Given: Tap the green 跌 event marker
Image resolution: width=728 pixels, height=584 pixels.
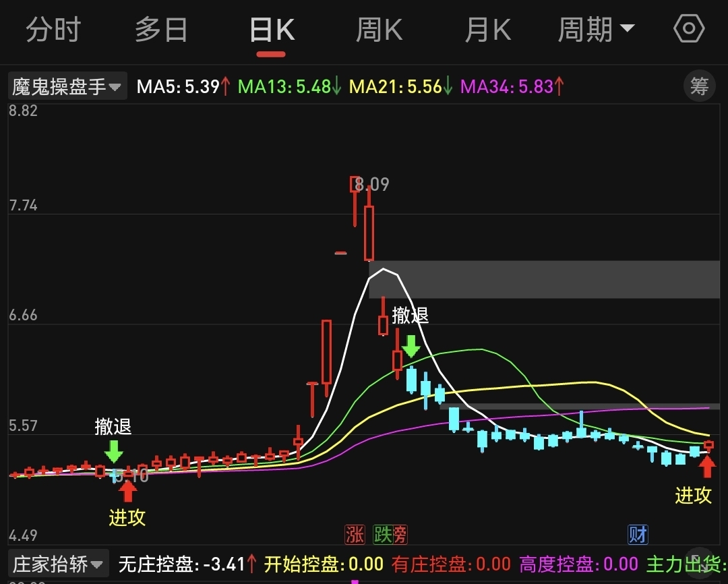Looking at the screenshot, I should 383,534.
